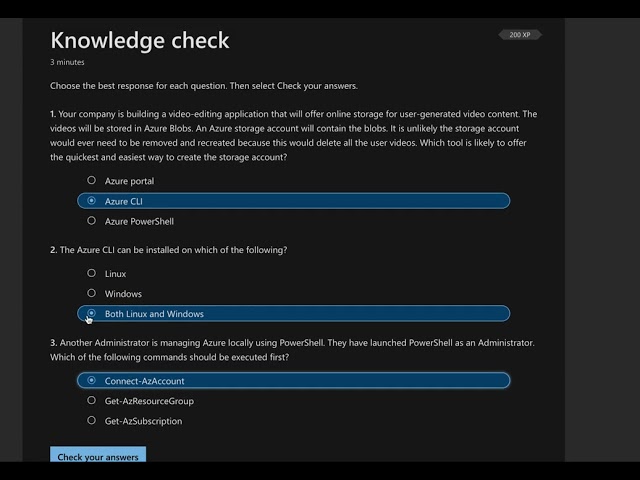Click the Knowledge check heading
640x480 pixels.
[x=140, y=40]
